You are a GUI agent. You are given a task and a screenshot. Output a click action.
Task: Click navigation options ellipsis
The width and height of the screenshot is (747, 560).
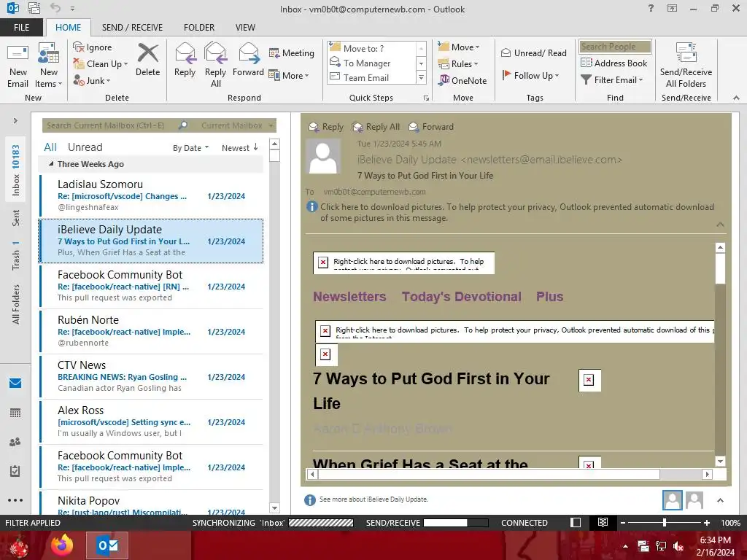pyautogui.click(x=15, y=500)
